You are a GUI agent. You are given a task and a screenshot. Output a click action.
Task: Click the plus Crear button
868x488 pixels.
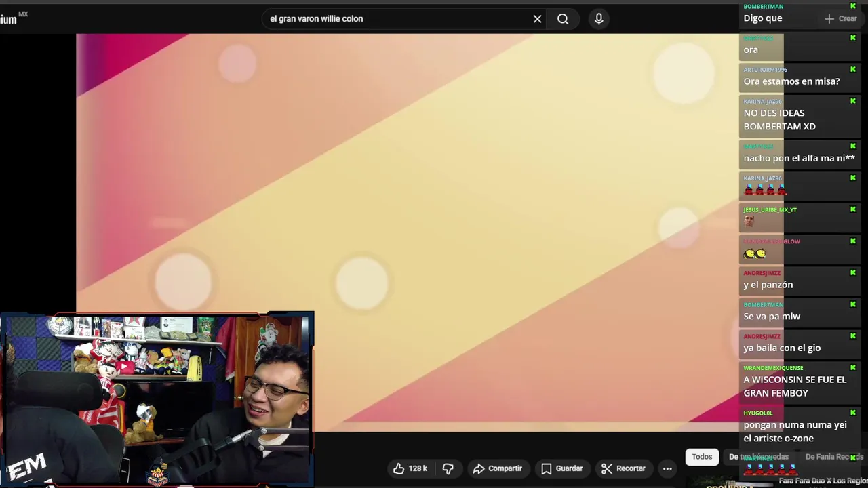841,18
